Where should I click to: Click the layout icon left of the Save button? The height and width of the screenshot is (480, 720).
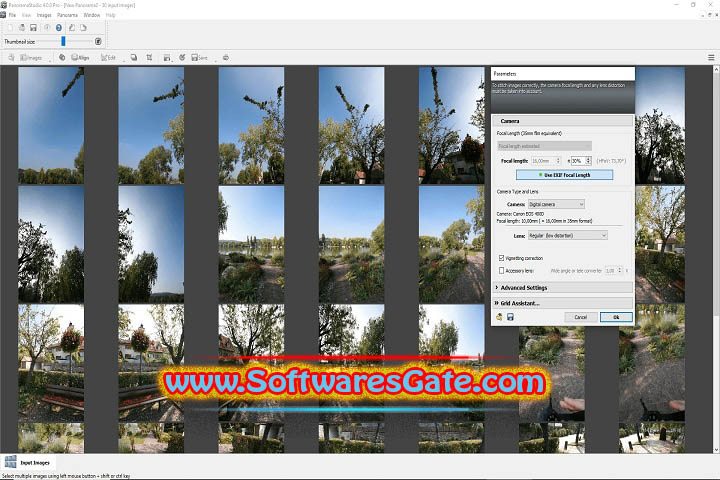[167, 57]
